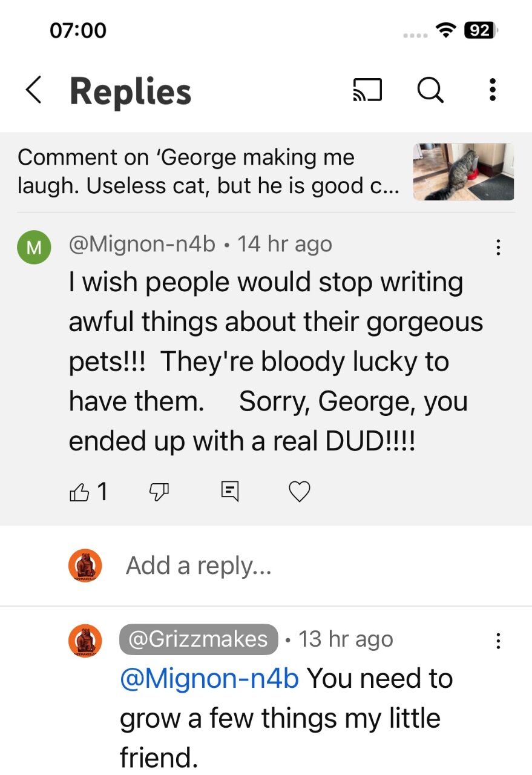Tap the Grizzmakes avatar beside the reply

85,641
